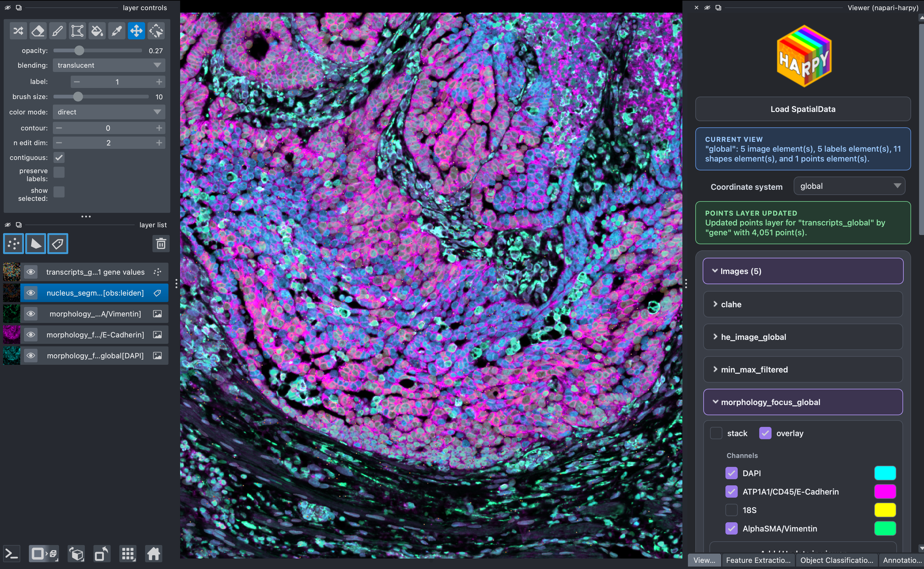Uncheck the DAPI channel
924x569 pixels.
click(732, 473)
